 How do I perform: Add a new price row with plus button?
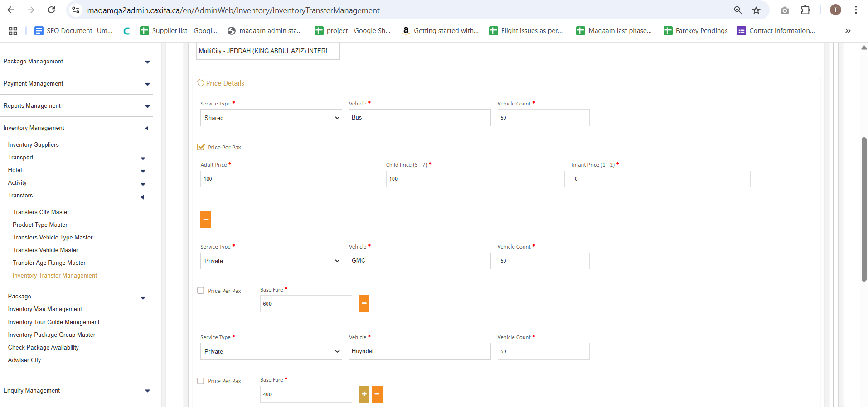point(364,394)
